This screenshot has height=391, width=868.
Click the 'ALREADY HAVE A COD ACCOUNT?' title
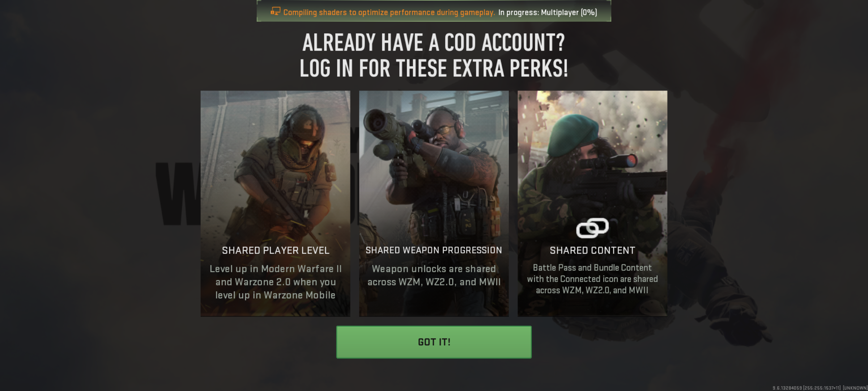click(434, 43)
